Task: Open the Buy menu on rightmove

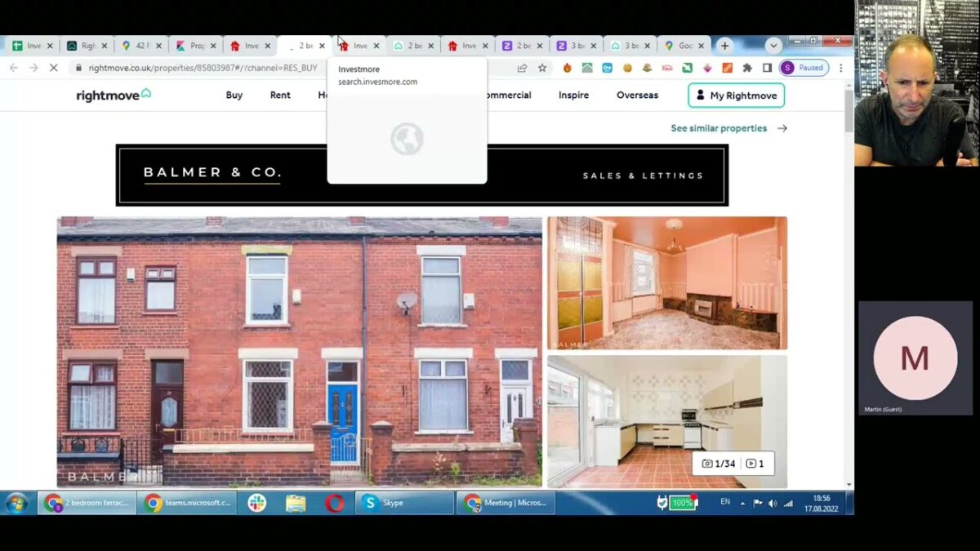Action: 234,95
